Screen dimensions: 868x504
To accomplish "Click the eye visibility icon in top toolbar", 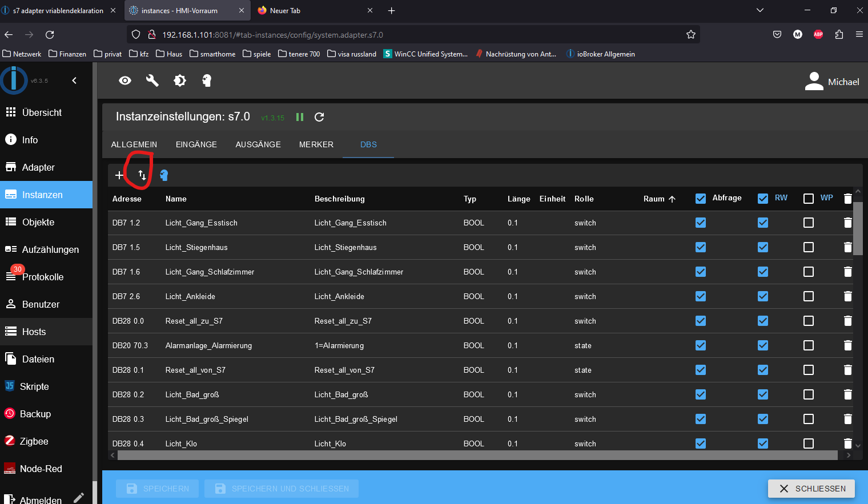I will [125, 80].
